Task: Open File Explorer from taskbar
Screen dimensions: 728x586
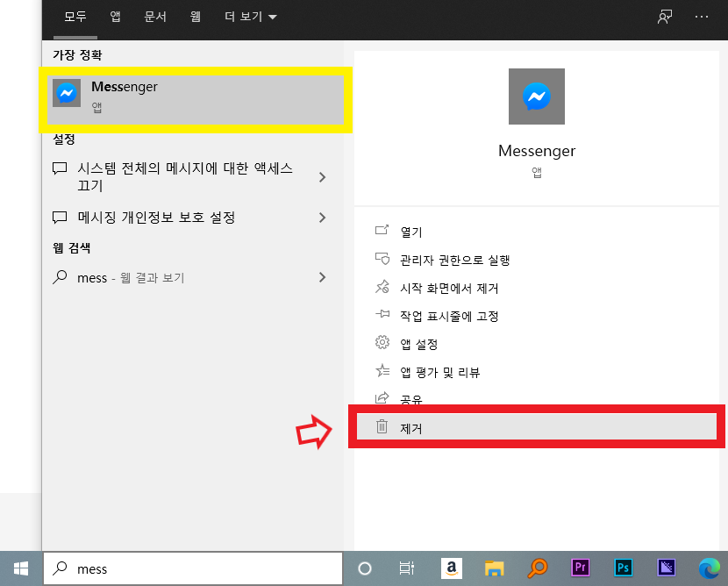Action: pyautogui.click(x=494, y=568)
